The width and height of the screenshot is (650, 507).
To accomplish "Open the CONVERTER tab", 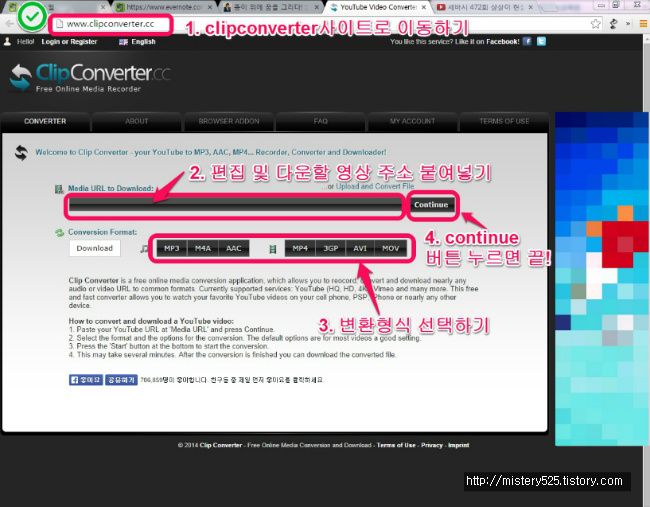I will [45, 121].
